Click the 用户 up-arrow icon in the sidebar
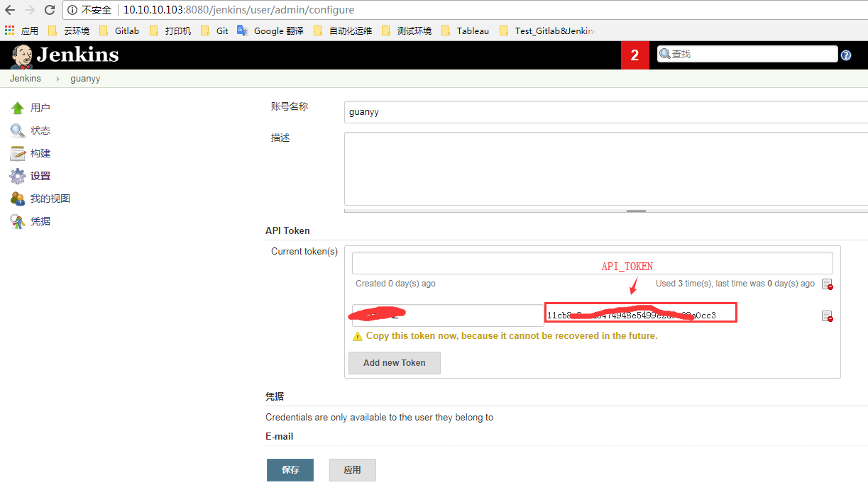This screenshot has width=868, height=485. coord(18,108)
